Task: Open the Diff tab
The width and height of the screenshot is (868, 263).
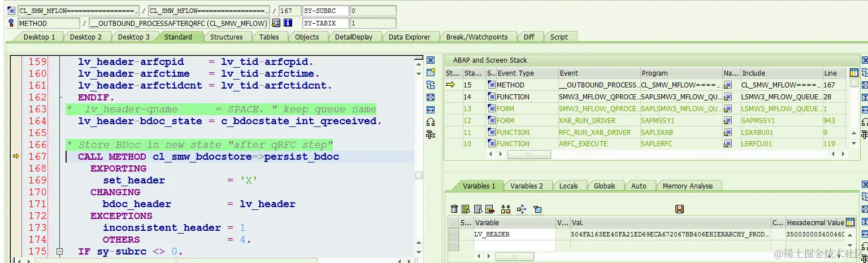Action: 529,37
